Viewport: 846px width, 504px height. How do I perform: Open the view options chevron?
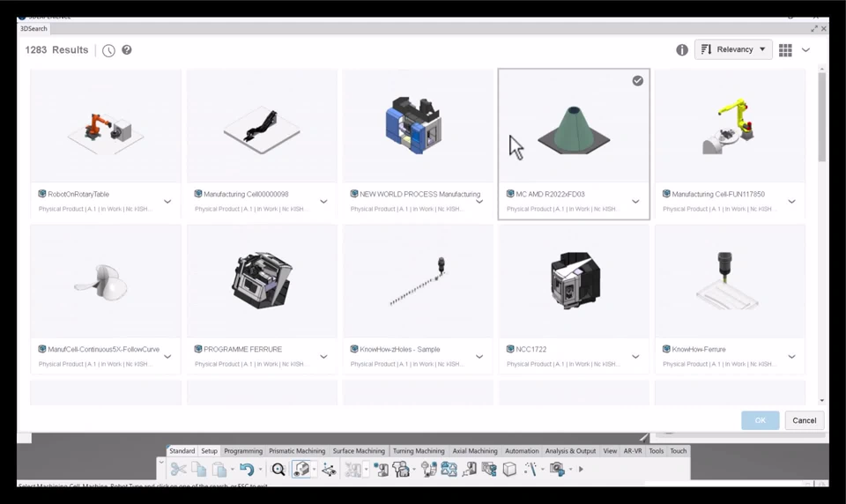click(x=805, y=49)
